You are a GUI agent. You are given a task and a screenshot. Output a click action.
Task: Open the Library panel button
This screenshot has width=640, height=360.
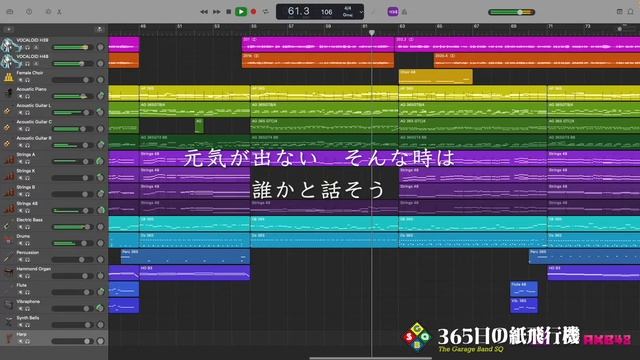(x=10, y=12)
